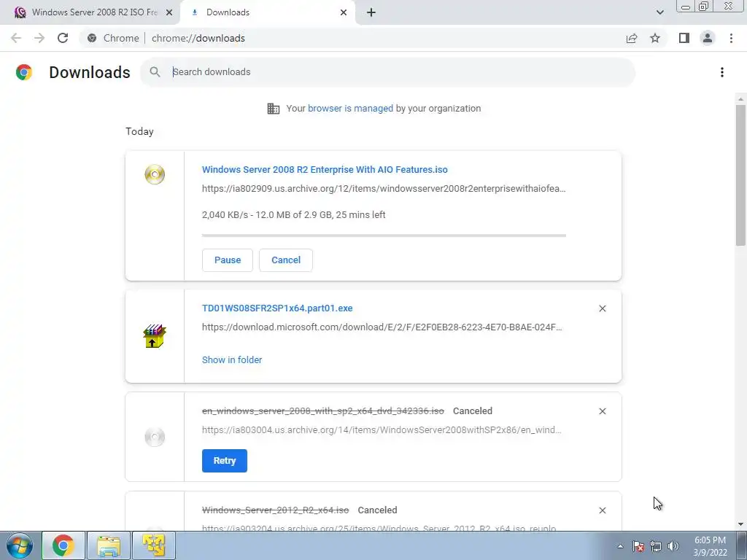Remove TD01WS08SFR2SP1x64.part01.exe from list
747x560 pixels.
(602, 308)
